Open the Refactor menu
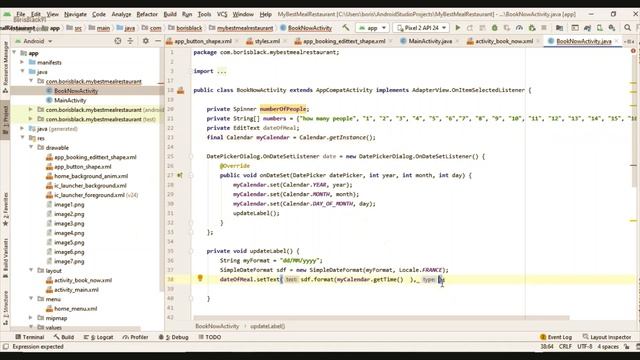Screen dimensions: 640x360 (x=147, y=14)
